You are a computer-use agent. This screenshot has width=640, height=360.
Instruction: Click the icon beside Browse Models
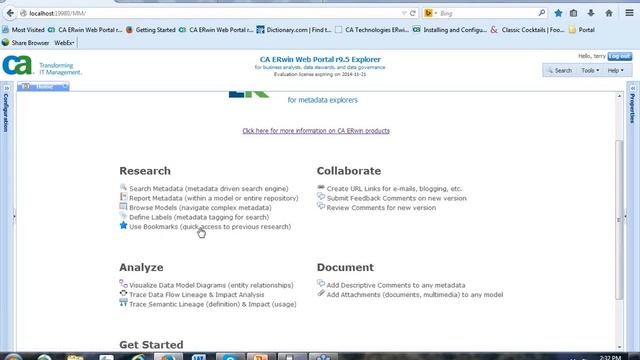coord(123,207)
